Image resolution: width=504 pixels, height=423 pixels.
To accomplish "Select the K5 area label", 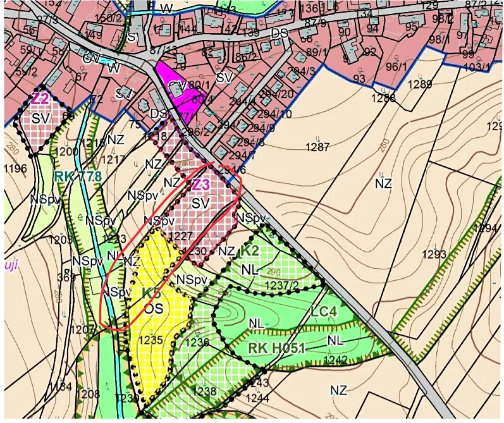I will click(151, 293).
